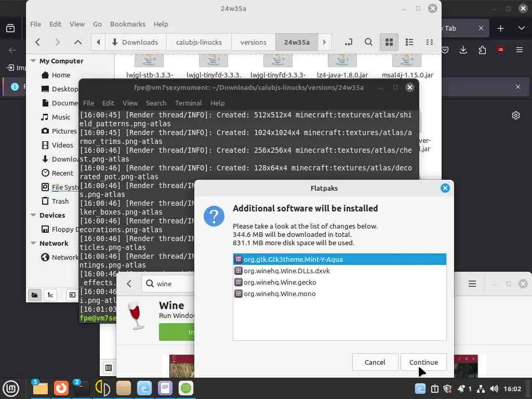Switch to compact view in the file manager

430,42
